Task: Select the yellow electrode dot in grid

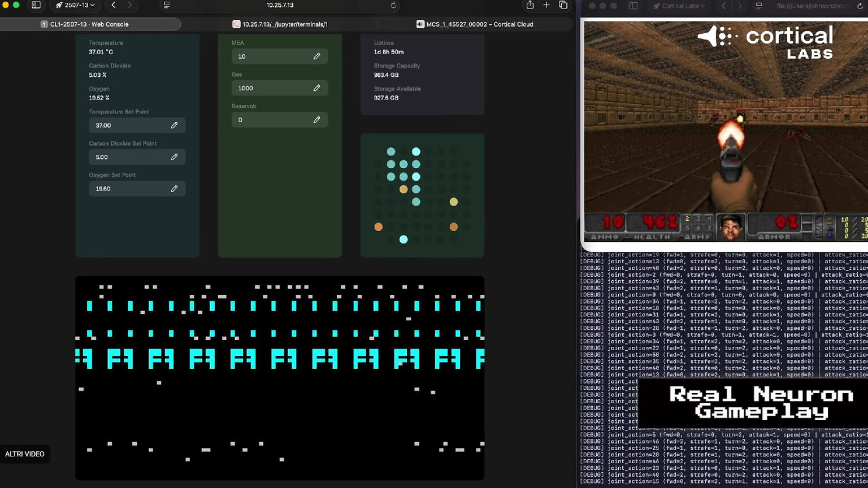Action: click(454, 202)
